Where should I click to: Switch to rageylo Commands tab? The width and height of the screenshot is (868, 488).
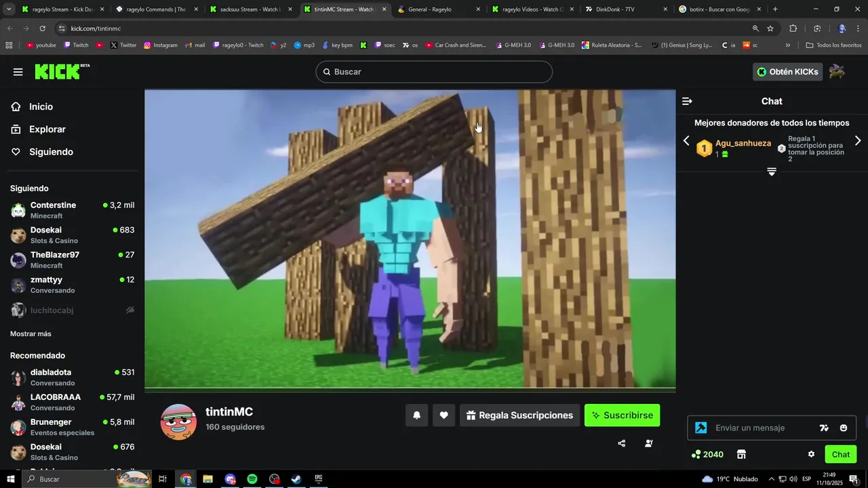click(156, 9)
